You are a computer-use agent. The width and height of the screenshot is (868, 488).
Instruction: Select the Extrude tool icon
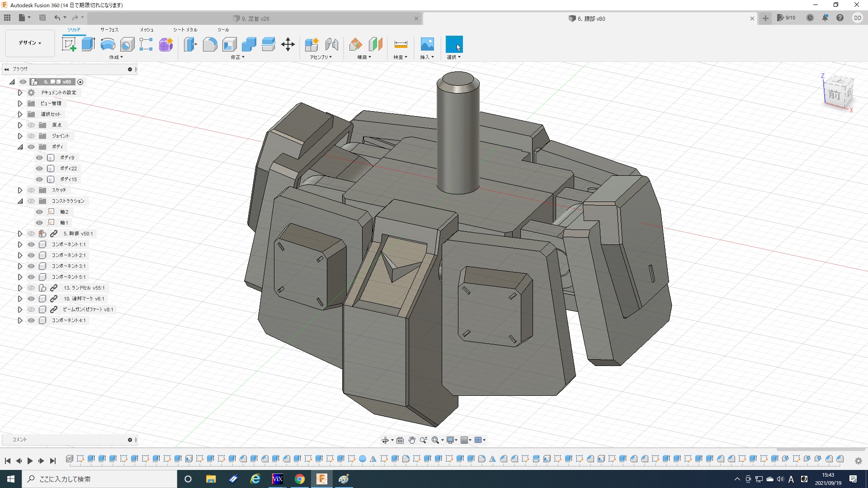point(88,44)
